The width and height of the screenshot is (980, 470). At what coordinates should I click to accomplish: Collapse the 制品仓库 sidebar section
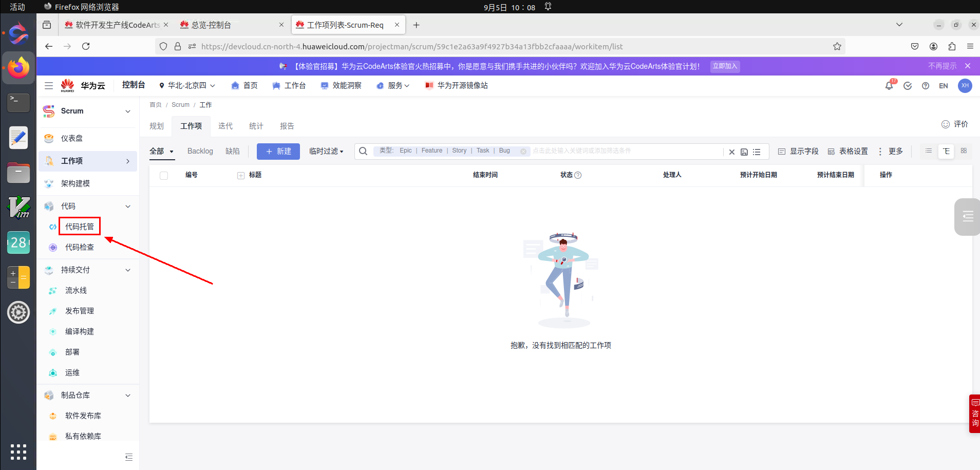point(128,396)
